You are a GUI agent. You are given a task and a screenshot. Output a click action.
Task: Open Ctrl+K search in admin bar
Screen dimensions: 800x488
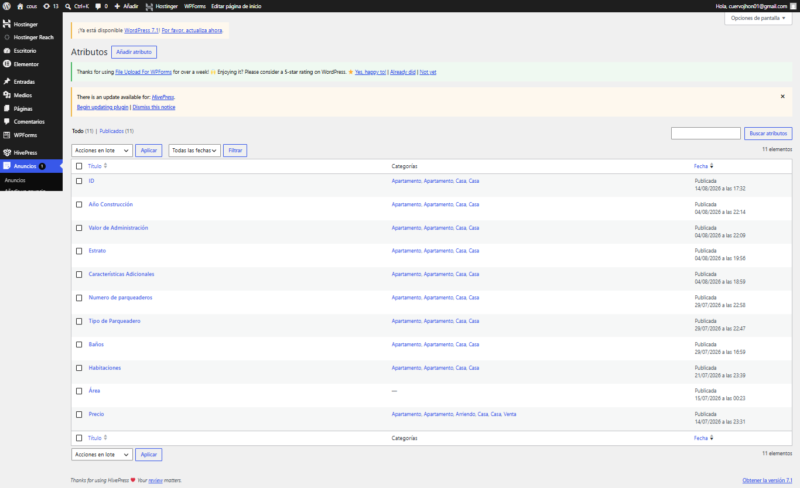click(77, 6)
